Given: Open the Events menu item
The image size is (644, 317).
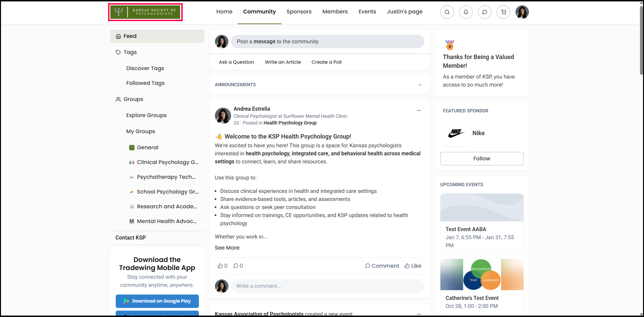Looking at the screenshot, I should (367, 12).
